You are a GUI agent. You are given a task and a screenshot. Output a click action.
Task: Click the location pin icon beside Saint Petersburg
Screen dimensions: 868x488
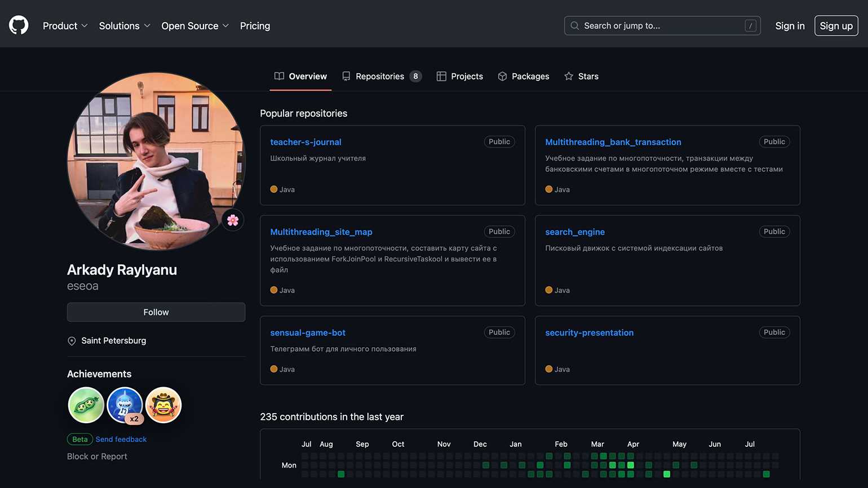(x=72, y=341)
